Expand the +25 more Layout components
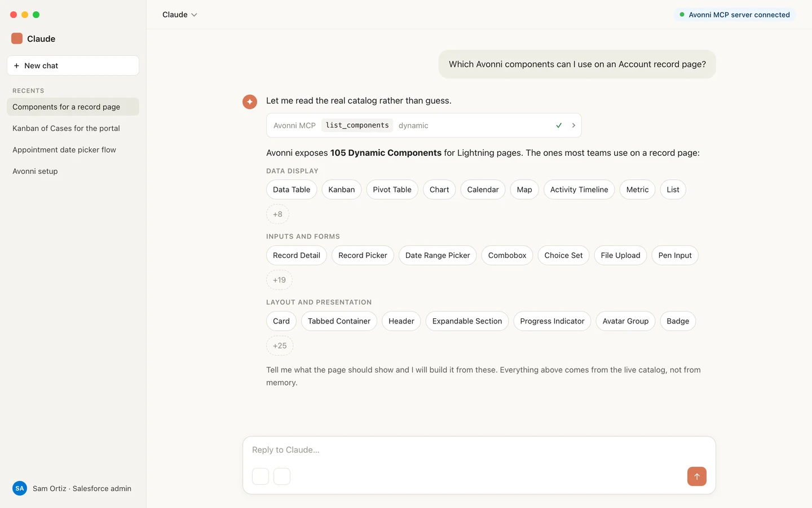The width and height of the screenshot is (812, 508). click(x=280, y=346)
